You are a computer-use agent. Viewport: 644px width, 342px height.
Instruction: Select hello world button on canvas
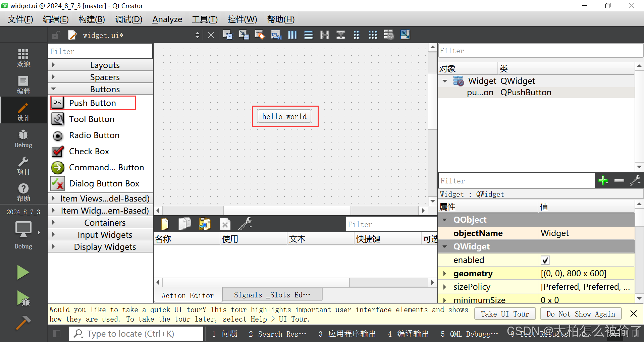coord(284,116)
